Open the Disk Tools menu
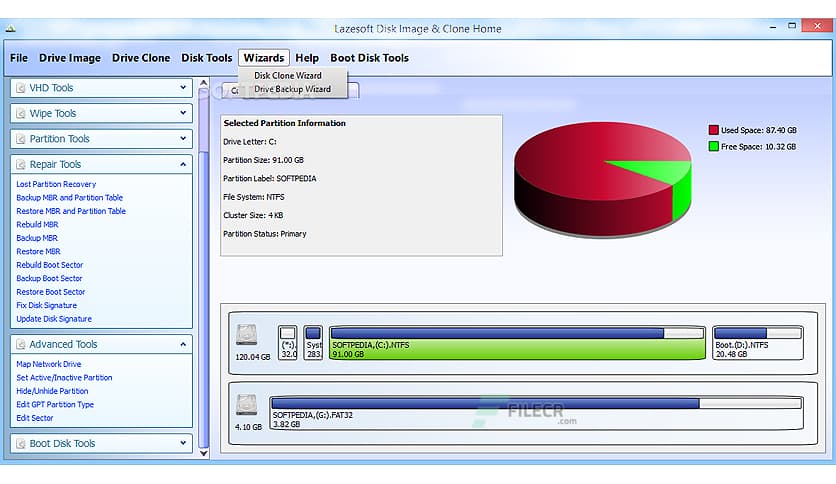This screenshot has height=484, width=836. pos(207,58)
